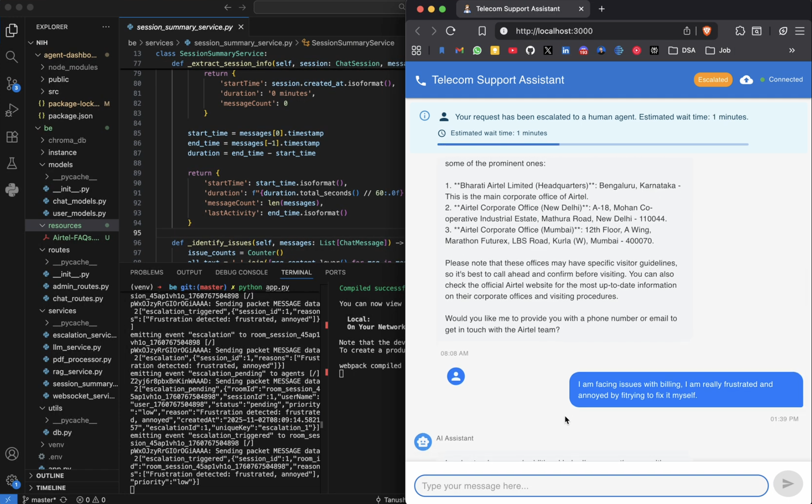The width and height of the screenshot is (812, 504).
Task: Open Explorer more actions ellipsis
Action: (106, 27)
